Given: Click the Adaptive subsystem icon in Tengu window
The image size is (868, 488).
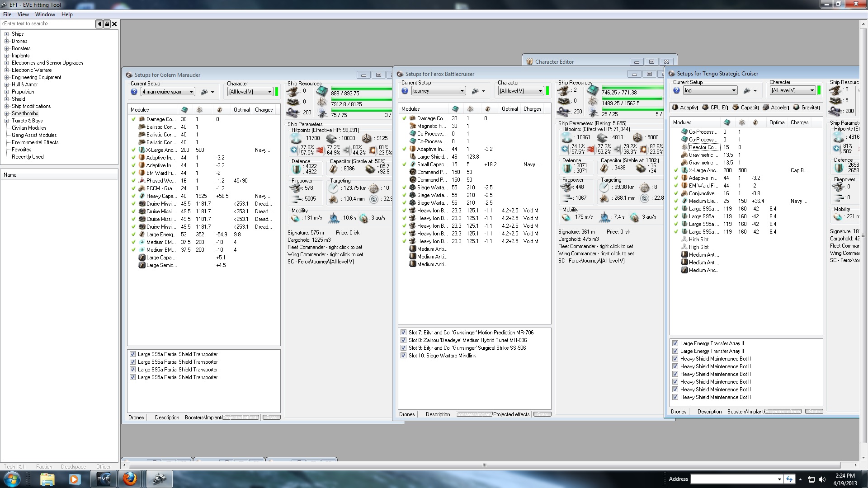Looking at the screenshot, I should click(x=675, y=108).
